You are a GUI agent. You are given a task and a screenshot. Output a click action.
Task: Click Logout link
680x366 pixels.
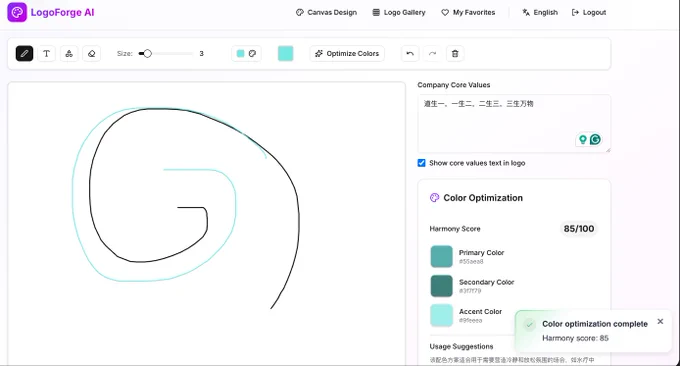[x=588, y=13]
